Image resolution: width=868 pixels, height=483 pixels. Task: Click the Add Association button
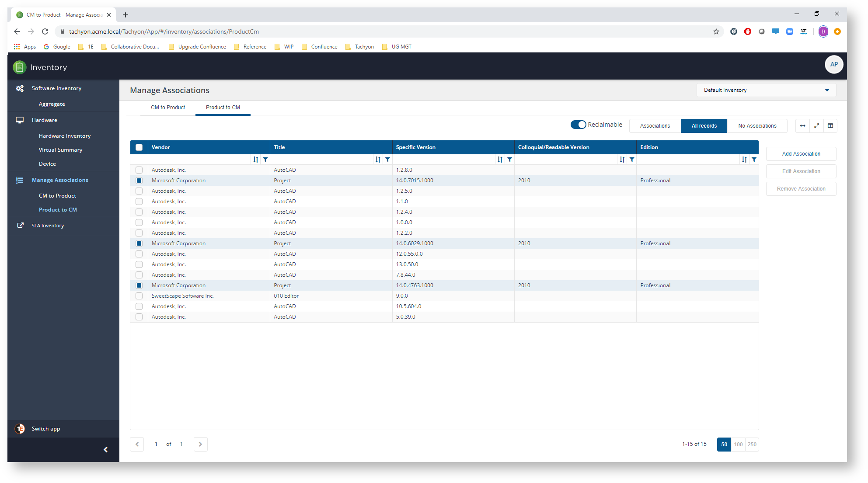pos(801,153)
